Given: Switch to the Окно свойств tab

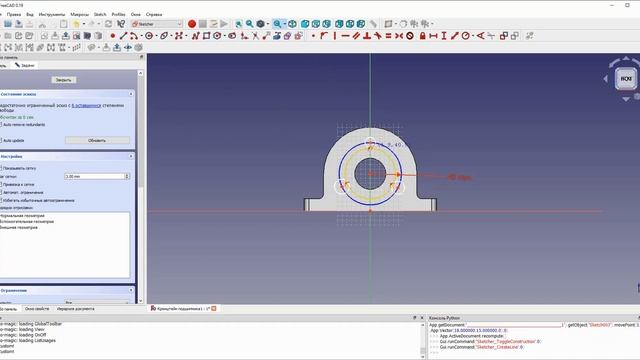Looking at the screenshot, I should click(37, 309).
